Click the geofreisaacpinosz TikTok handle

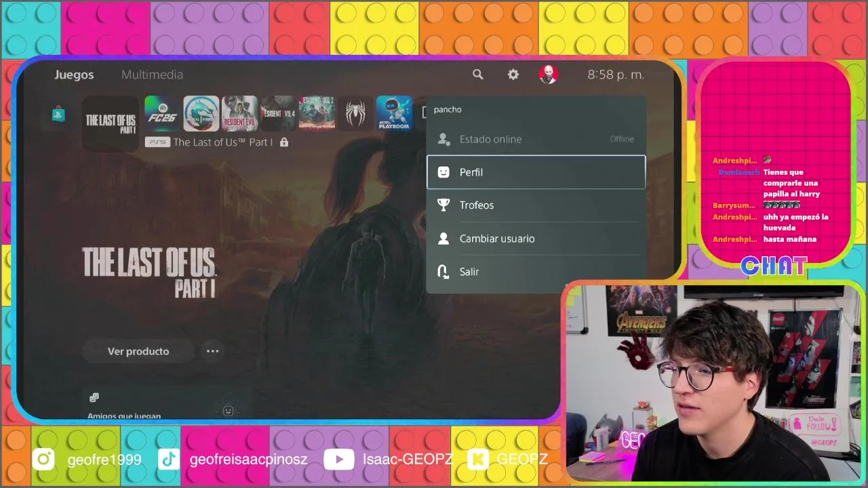[x=249, y=460]
